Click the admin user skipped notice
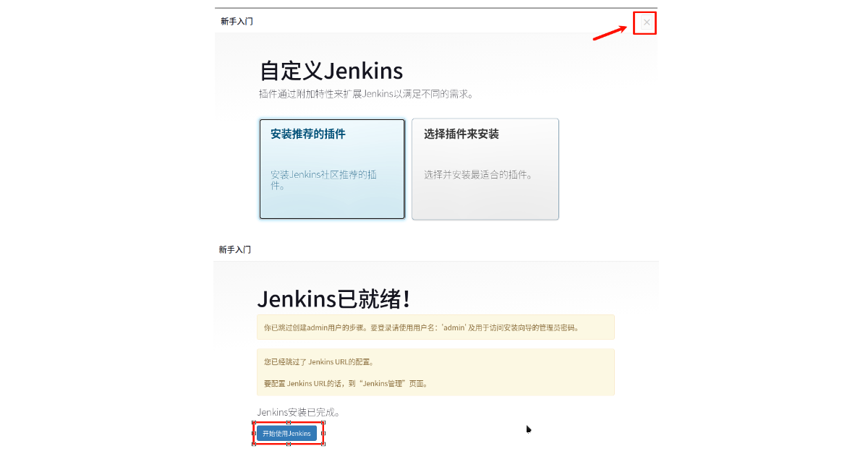The height and width of the screenshot is (459, 868). click(435, 327)
